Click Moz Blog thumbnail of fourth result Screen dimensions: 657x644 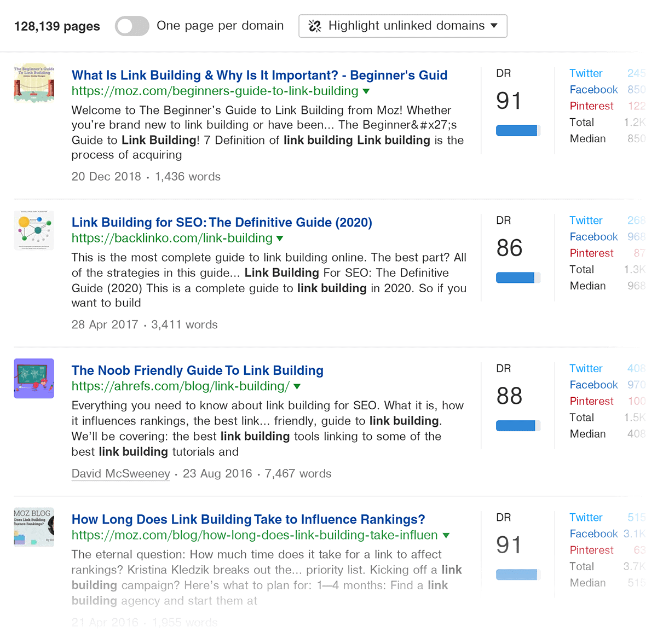click(x=34, y=527)
